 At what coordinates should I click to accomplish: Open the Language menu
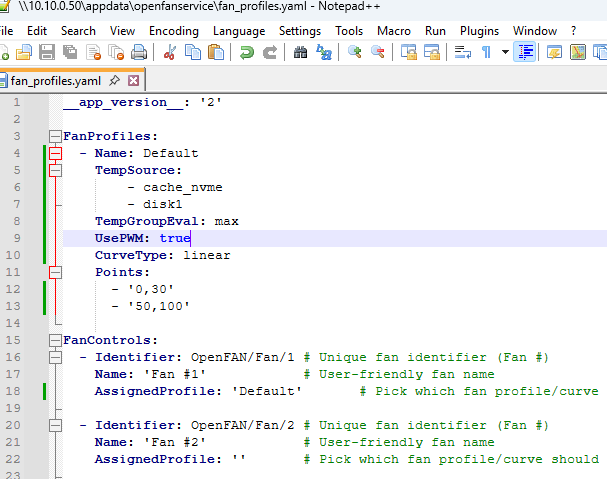pyautogui.click(x=239, y=31)
